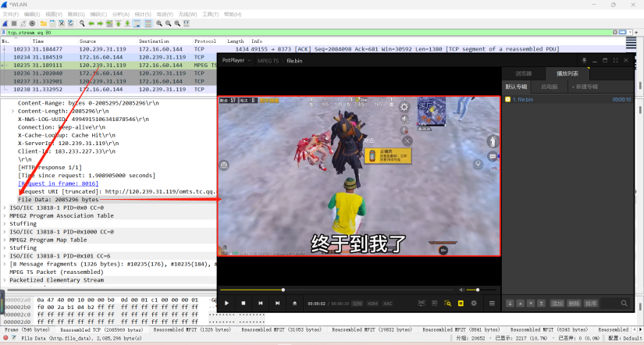Stop video playback in PotPlayer

(244, 303)
